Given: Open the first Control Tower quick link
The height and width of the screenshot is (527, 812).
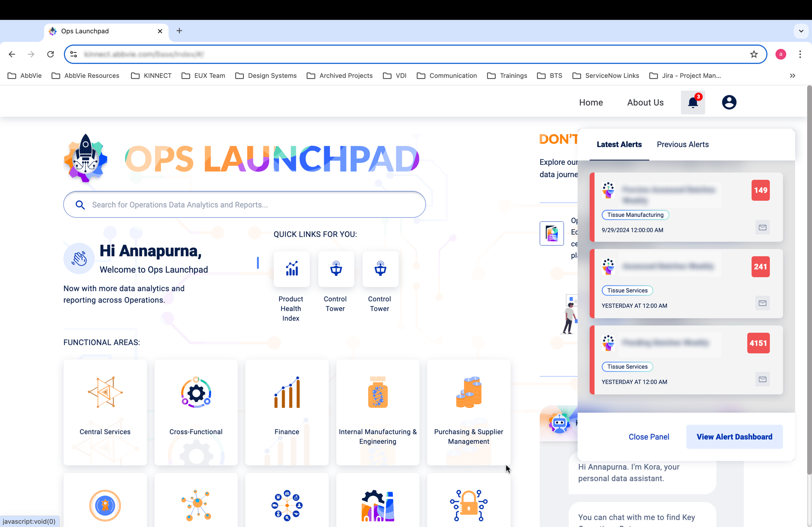Looking at the screenshot, I should click(336, 269).
